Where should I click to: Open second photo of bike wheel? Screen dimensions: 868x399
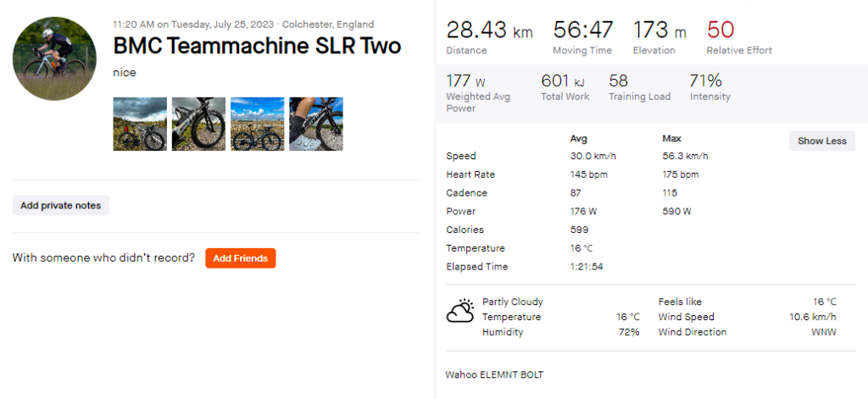(198, 124)
